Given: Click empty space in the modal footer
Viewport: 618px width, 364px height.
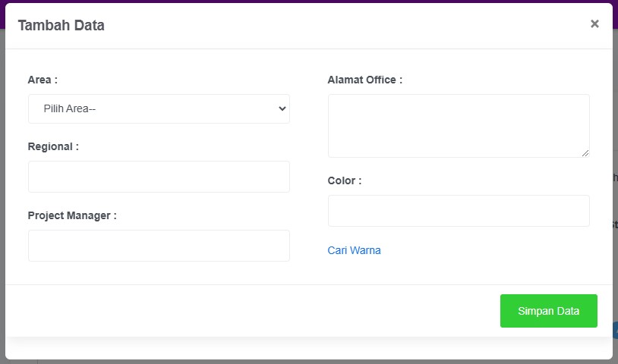Looking at the screenshot, I should coord(251,311).
